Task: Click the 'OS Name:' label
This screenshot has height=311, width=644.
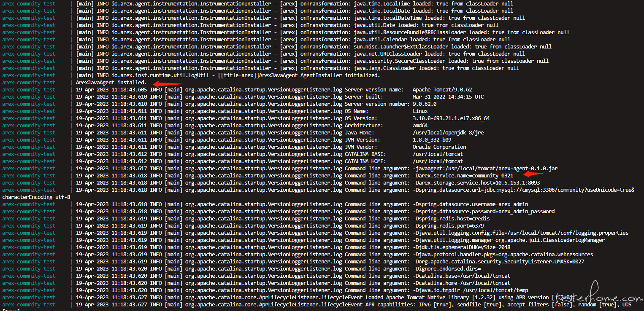Action: tap(357, 111)
